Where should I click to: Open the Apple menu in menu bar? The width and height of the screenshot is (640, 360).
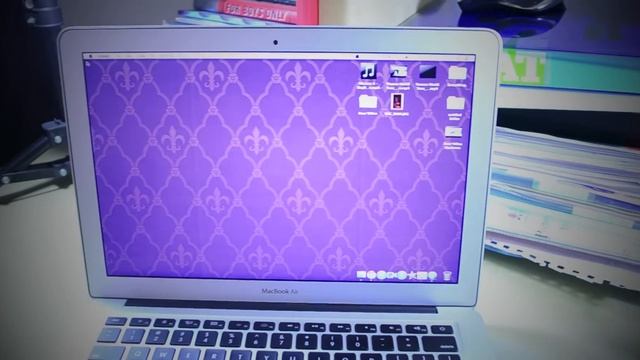(x=91, y=56)
